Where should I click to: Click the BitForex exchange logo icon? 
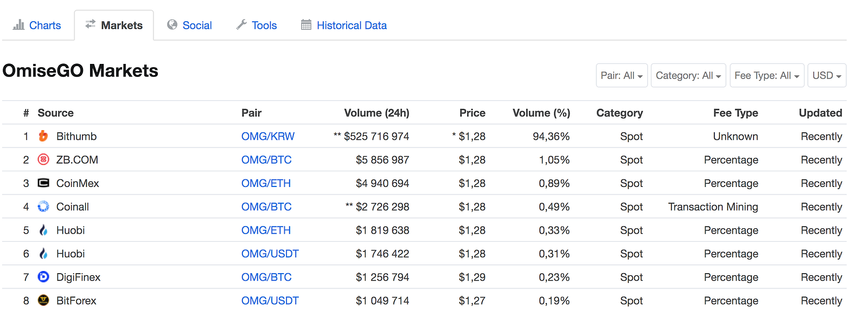pyautogui.click(x=43, y=300)
